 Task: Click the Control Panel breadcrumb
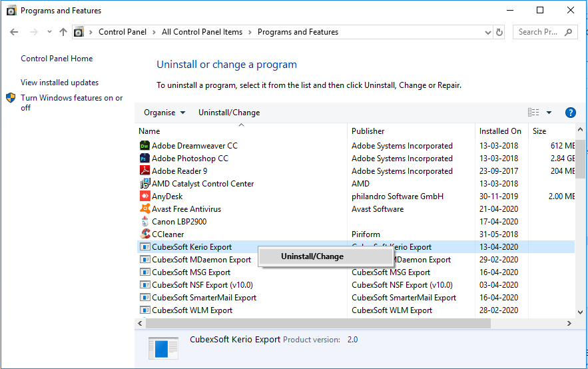[123, 32]
